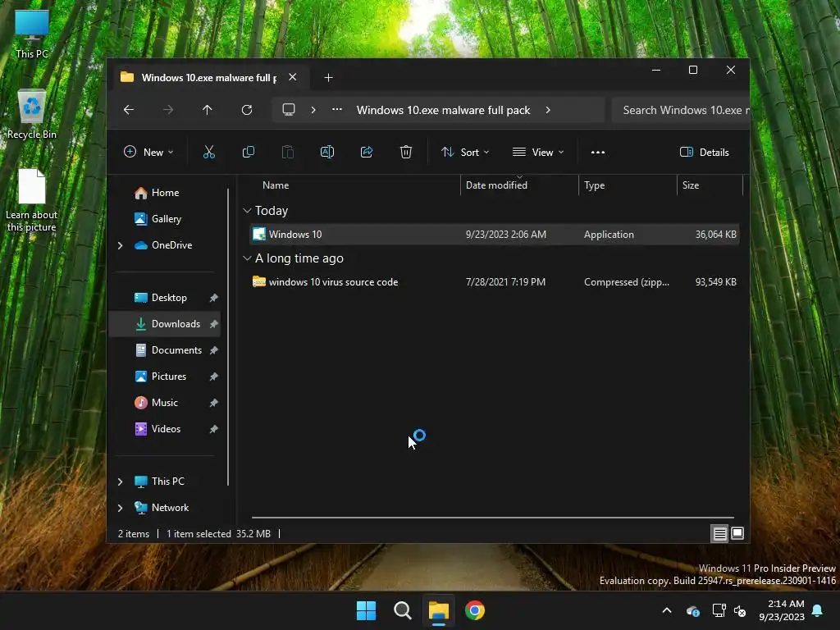Open the Pictures folder in sidebar
Viewport: 840px width, 630px height.
(x=169, y=376)
